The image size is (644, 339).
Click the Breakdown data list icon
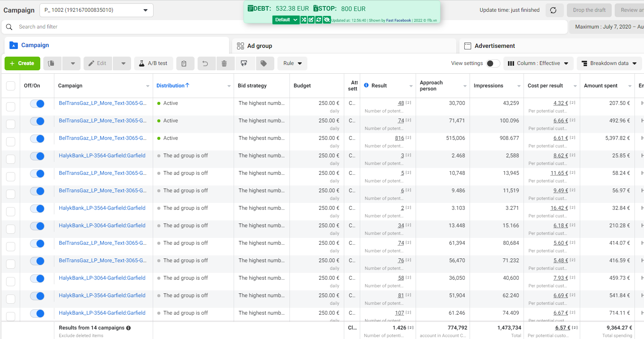tap(584, 63)
